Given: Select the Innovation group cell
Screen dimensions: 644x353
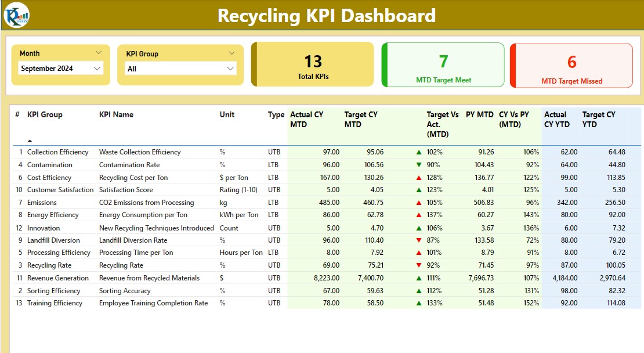Looking at the screenshot, I should (x=44, y=228).
